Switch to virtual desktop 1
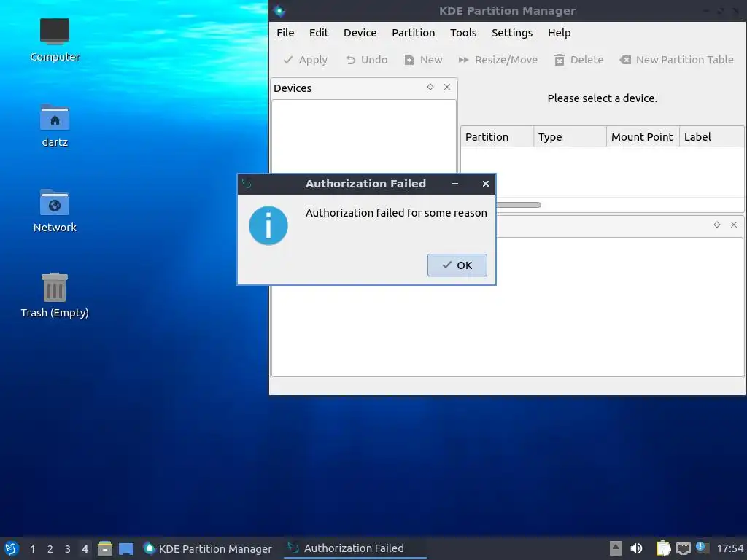This screenshot has height=560, width=747. 32,549
